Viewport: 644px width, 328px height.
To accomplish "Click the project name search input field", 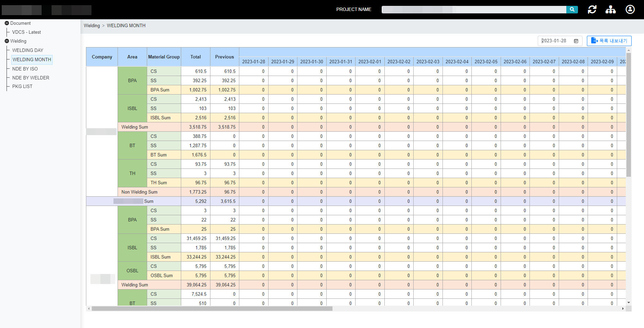I will [474, 10].
